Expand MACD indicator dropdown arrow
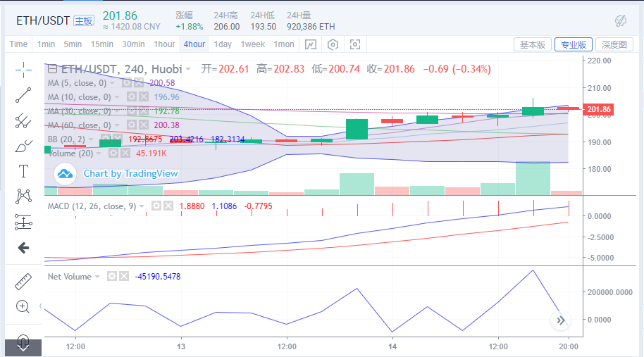Viewport: 644px width, 357px height. coord(142,206)
